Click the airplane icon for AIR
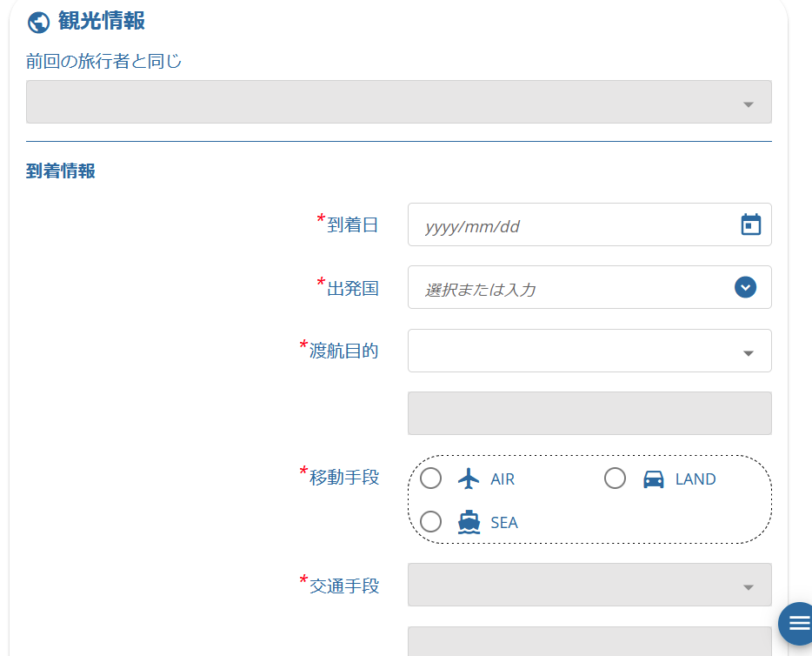The height and width of the screenshot is (656, 812). [469, 479]
